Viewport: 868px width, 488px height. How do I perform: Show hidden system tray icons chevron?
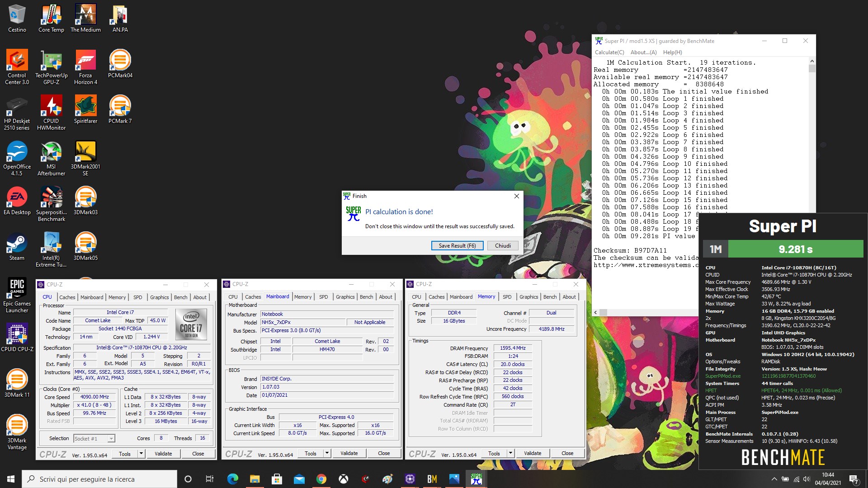[774, 479]
